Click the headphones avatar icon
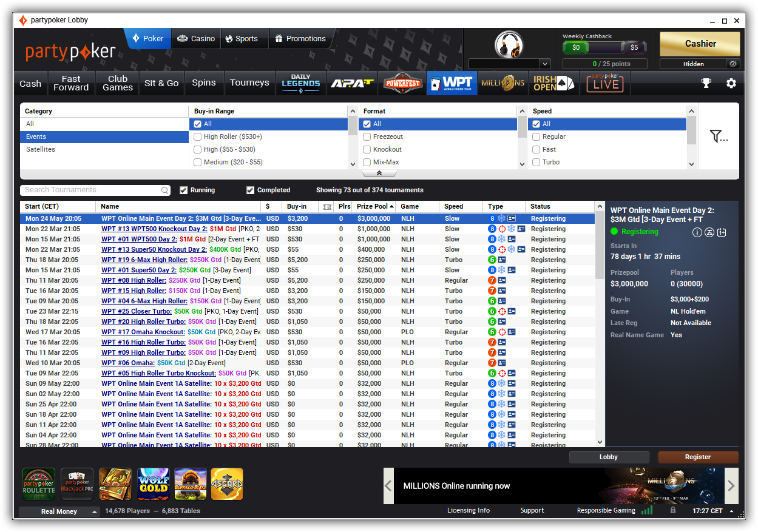 point(509,45)
